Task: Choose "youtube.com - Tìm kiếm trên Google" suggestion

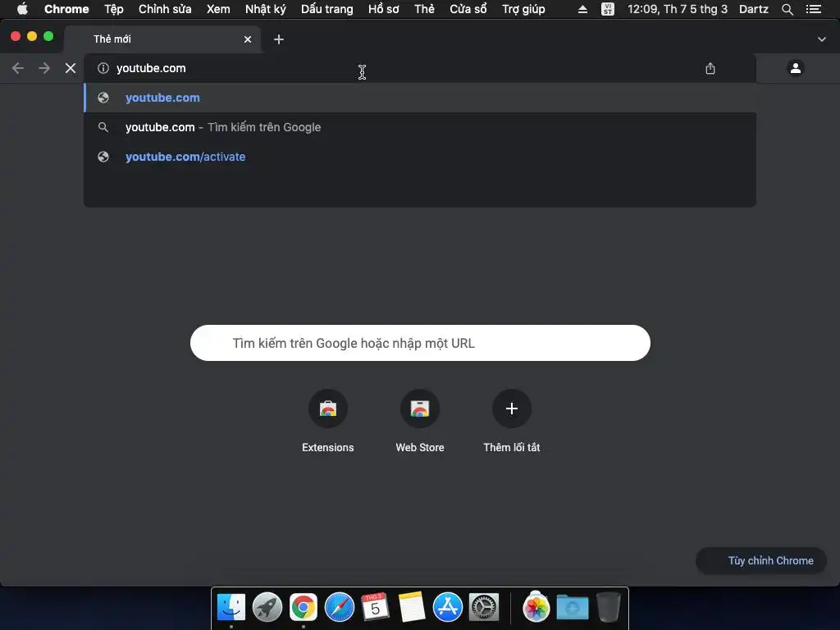Action: [420, 127]
